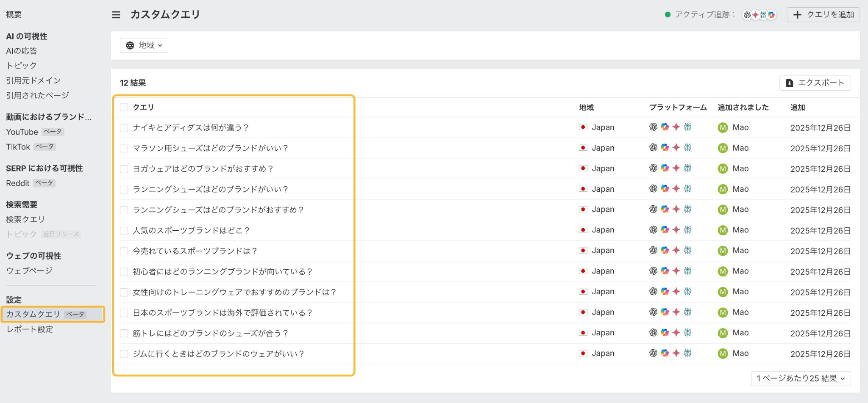Screen dimensions: 868x403
Task: Click the Japan flag icon in the last row
Action: [x=583, y=353]
